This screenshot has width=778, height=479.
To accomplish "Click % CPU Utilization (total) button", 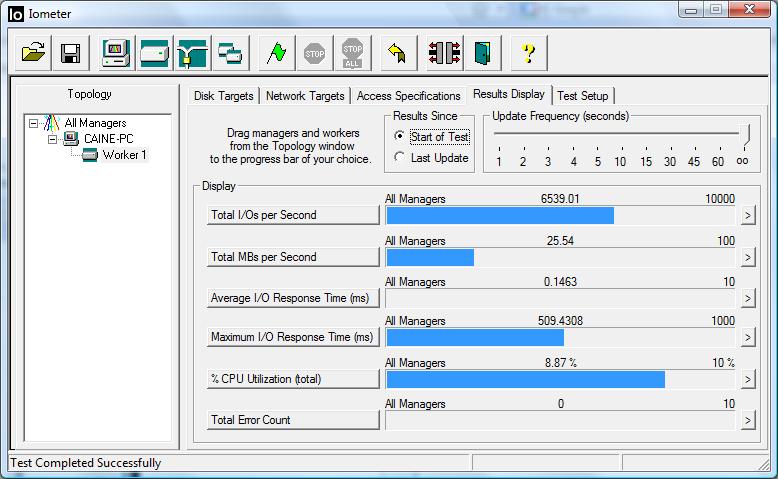I will coord(293,379).
